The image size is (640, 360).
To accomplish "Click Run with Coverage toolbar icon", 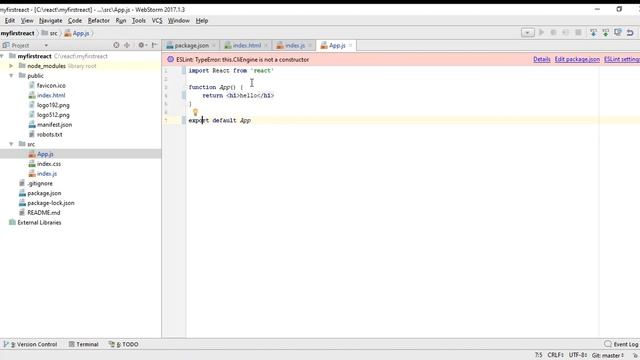I will (566, 32).
